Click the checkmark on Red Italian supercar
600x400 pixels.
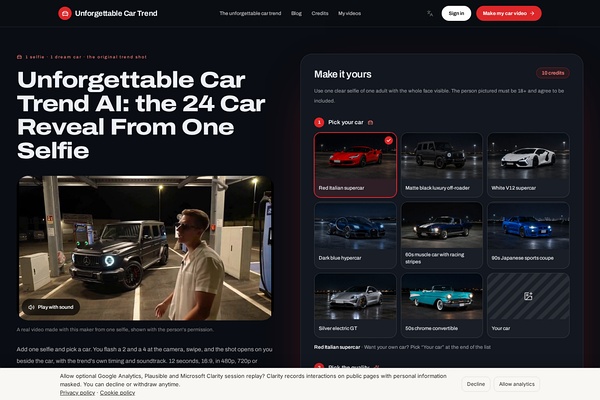pyautogui.click(x=388, y=140)
